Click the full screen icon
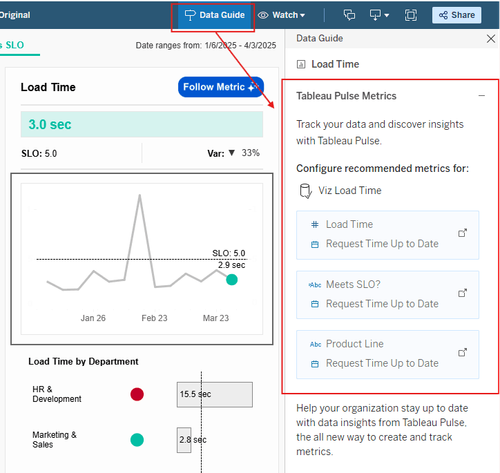The height and width of the screenshot is (473, 500). pyautogui.click(x=410, y=15)
